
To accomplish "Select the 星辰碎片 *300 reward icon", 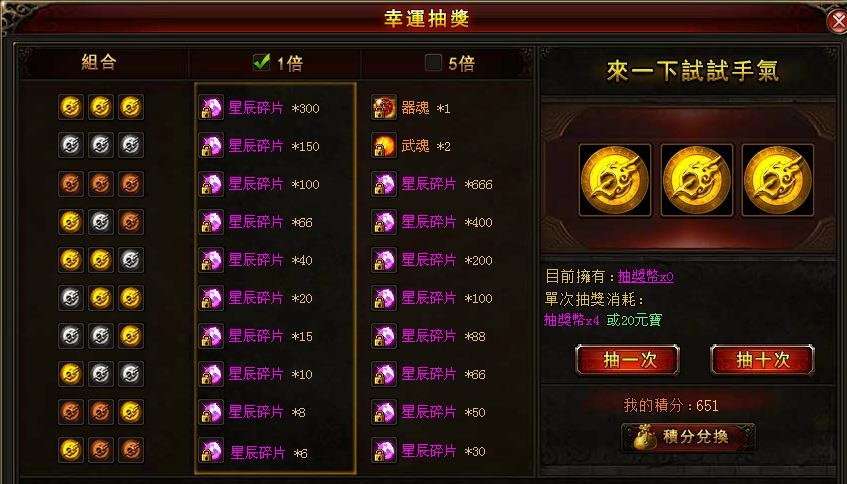I will [x=211, y=107].
